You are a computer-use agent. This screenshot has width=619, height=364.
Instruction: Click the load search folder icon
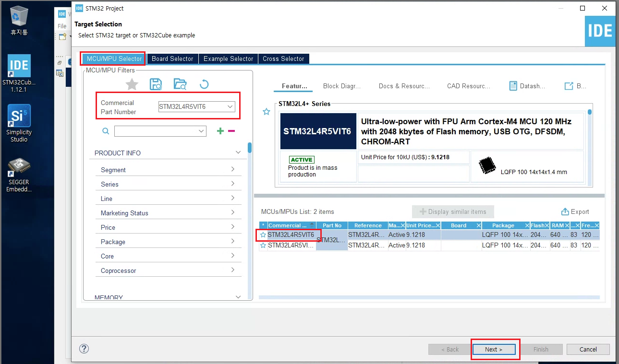180,84
